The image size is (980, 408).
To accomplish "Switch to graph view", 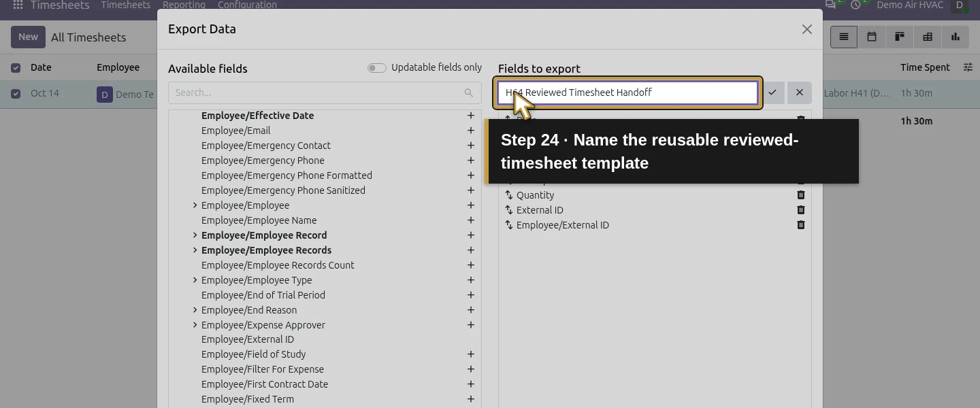I will click(955, 37).
